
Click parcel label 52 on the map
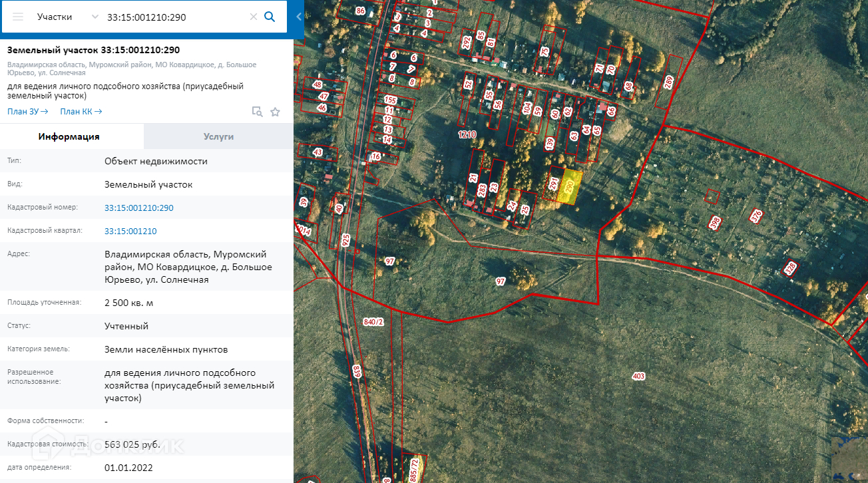click(468, 84)
